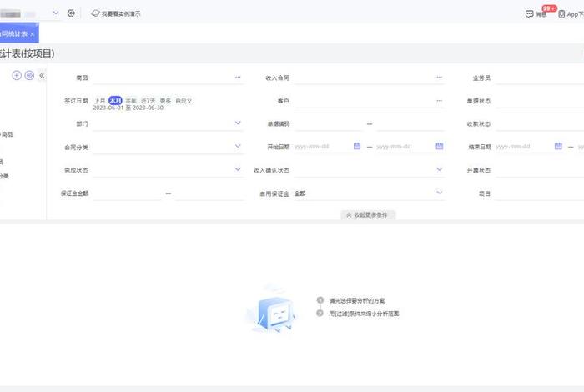This screenshot has width=584, height=392.
Task: Open calendar picker for 开始日期 start field
Action: pyautogui.click(x=357, y=147)
